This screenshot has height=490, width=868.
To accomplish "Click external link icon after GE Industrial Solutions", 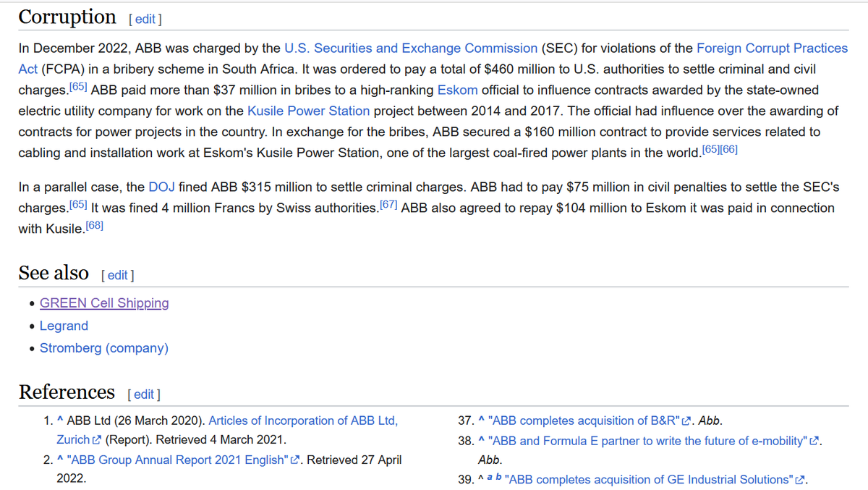I will click(800, 481).
